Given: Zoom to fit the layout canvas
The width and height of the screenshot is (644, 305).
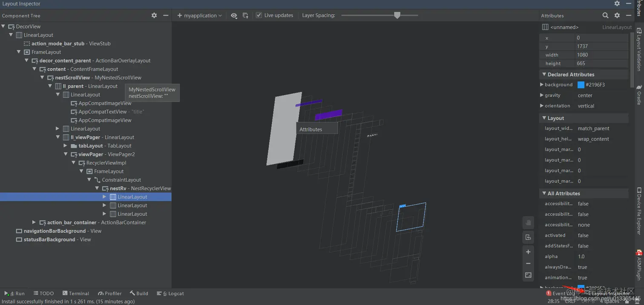Looking at the screenshot, I should click(528, 275).
